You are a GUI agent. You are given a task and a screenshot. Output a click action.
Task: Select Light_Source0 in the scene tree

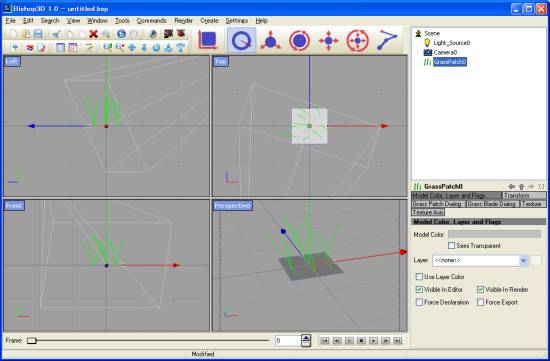[x=451, y=43]
